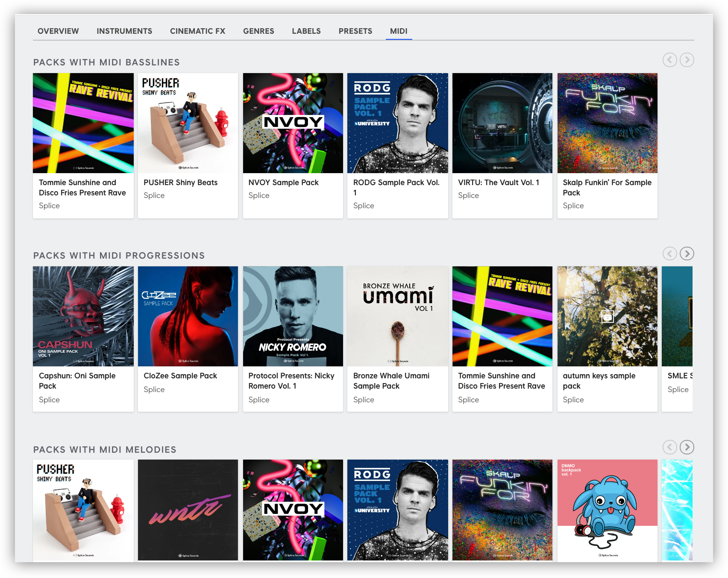
Task: Open Rave Revival cover in Progressions row
Action: tap(502, 316)
